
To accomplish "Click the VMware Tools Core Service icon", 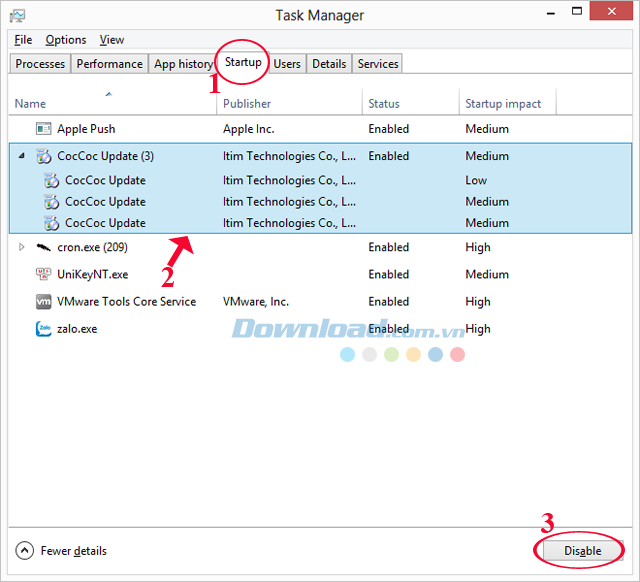I will pos(43,301).
